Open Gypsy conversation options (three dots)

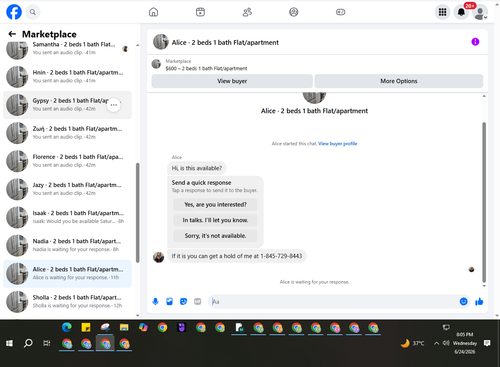point(114,105)
